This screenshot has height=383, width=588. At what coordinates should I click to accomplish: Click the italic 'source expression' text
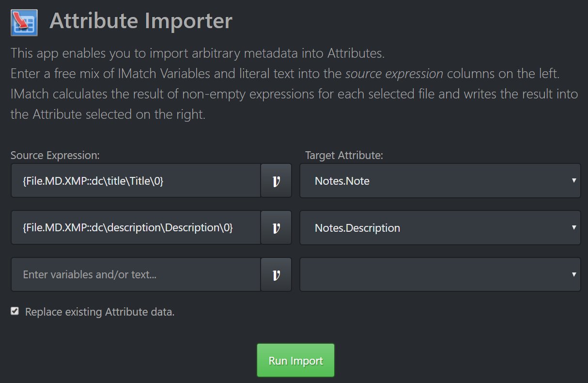[394, 74]
